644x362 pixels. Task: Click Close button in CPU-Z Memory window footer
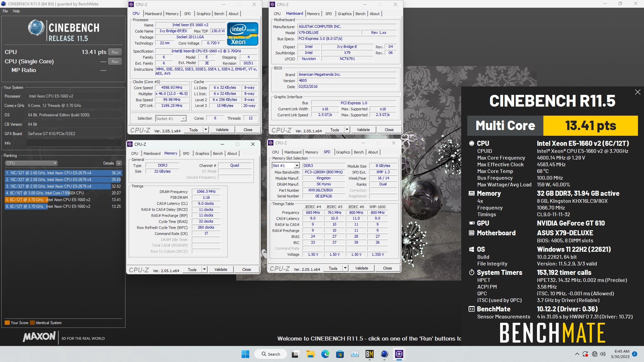coord(247,269)
